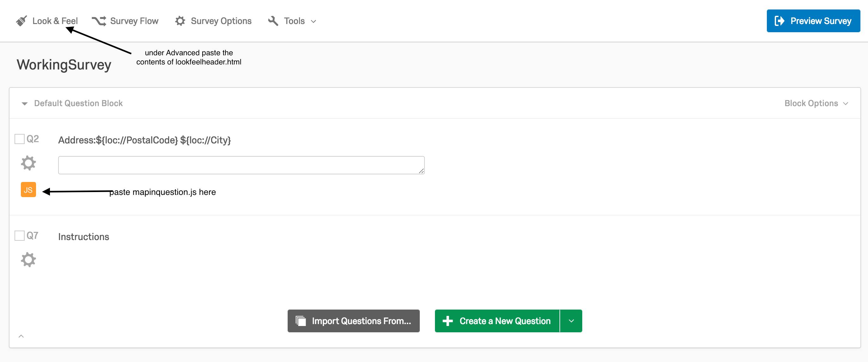Open the Survey Options menu item
The height and width of the screenshot is (362, 868).
221,21
